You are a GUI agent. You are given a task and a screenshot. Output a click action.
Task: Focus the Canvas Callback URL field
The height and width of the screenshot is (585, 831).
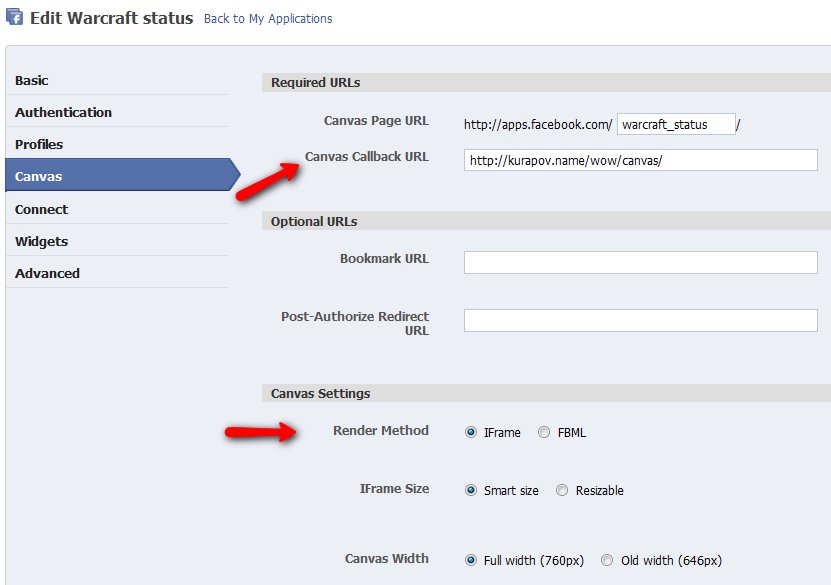(x=640, y=160)
